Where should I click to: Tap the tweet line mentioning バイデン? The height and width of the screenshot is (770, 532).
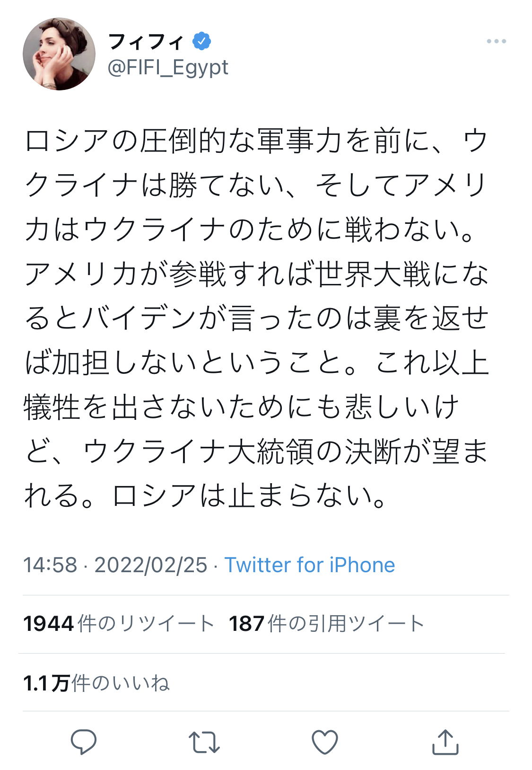pos(256,319)
